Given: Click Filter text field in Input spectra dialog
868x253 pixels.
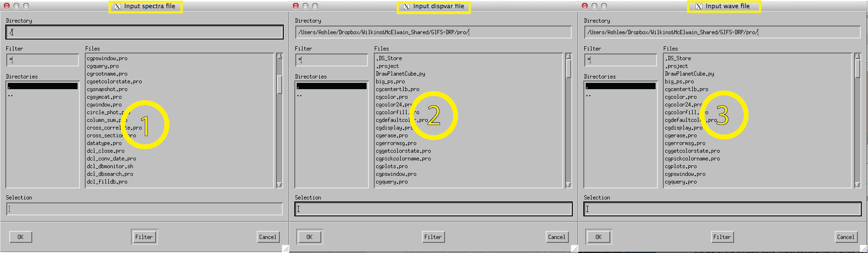Looking at the screenshot, I should (42, 60).
